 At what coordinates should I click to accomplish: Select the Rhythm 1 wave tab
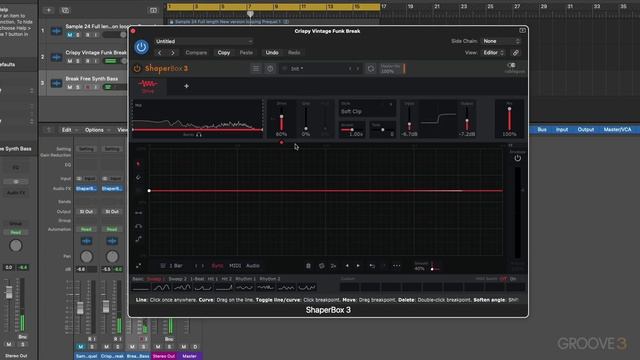click(x=245, y=279)
